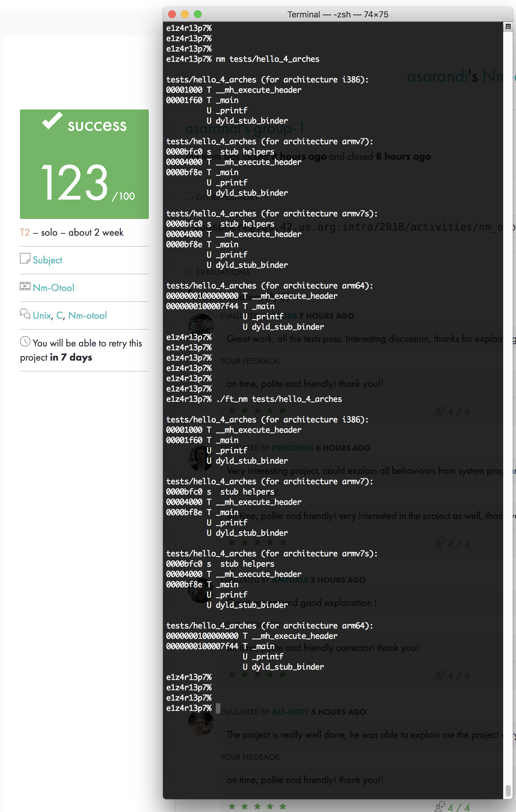Click the ALE-GOFF evaluator name link

[x=291, y=712]
